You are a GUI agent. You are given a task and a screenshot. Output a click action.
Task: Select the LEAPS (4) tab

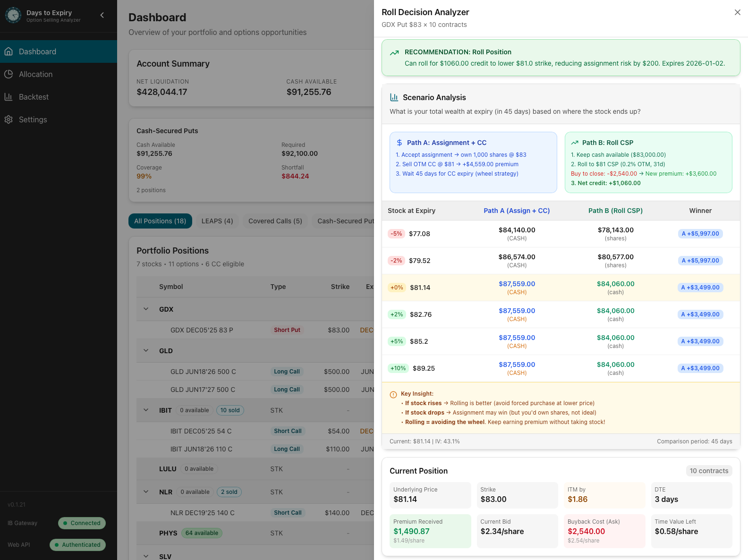pyautogui.click(x=217, y=221)
